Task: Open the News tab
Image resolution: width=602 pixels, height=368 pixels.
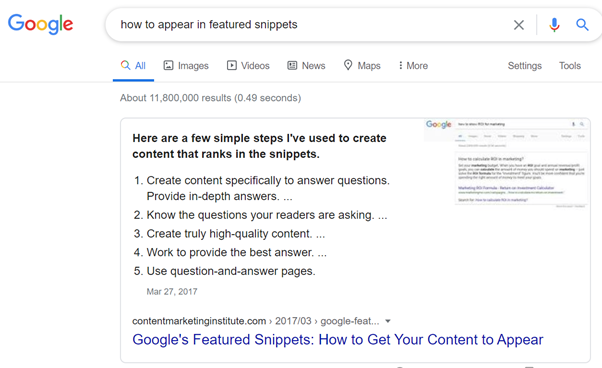Action: 306,66
